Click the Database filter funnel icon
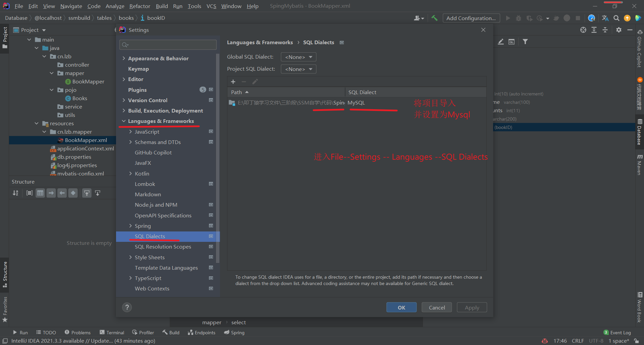Image resolution: width=644 pixels, height=345 pixels. click(525, 42)
